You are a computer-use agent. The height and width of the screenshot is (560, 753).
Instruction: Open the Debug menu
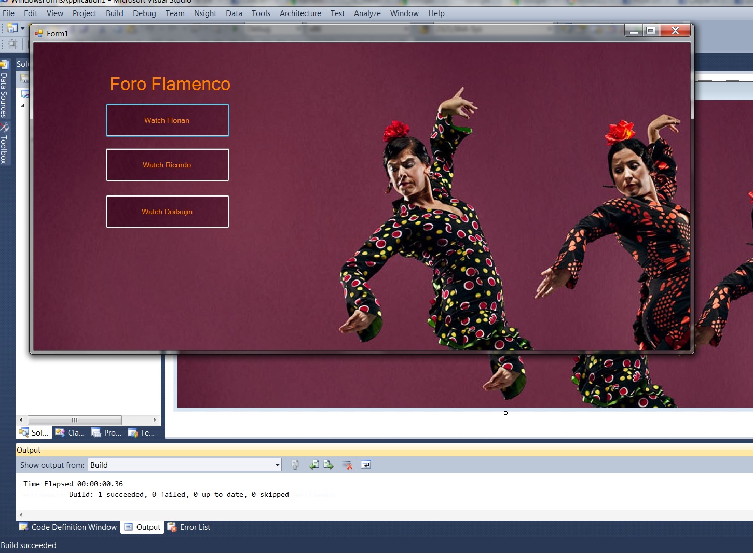pos(144,13)
